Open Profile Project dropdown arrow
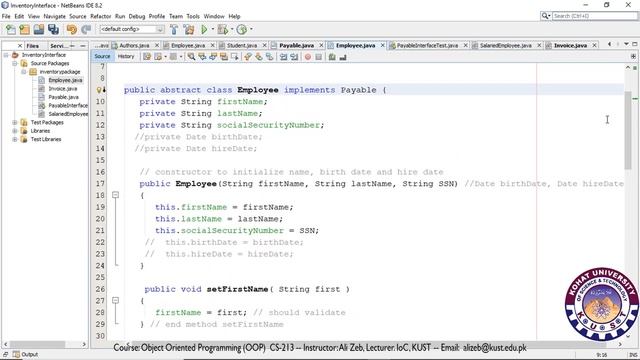 click(x=251, y=29)
